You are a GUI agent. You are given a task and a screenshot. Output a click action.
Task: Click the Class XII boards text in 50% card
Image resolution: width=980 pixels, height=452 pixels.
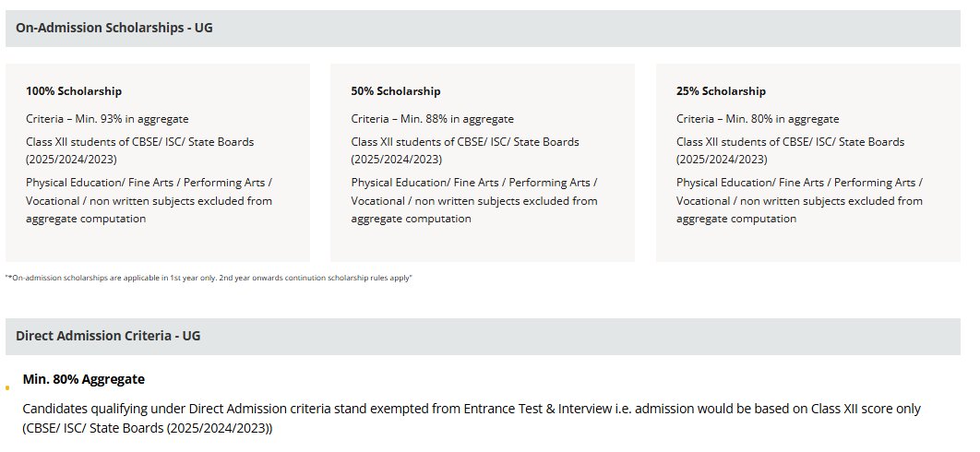coord(465,150)
